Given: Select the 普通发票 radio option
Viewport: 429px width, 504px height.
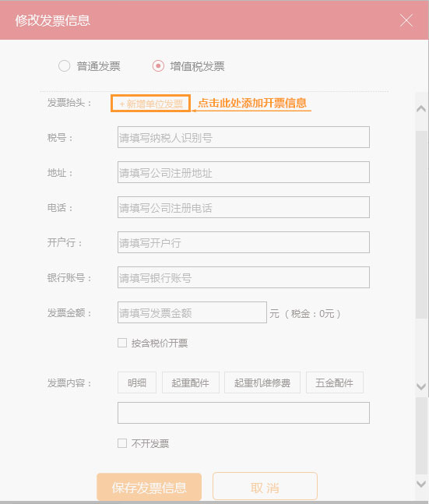Looking at the screenshot, I should click(x=65, y=66).
